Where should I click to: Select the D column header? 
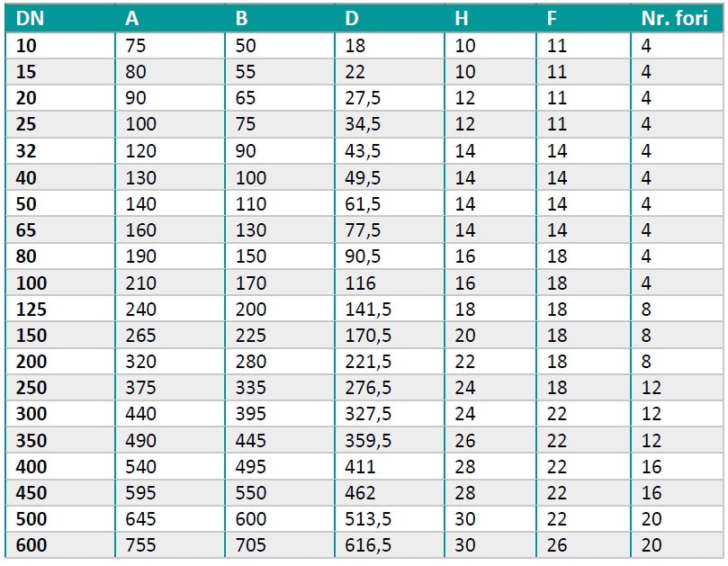(352, 19)
